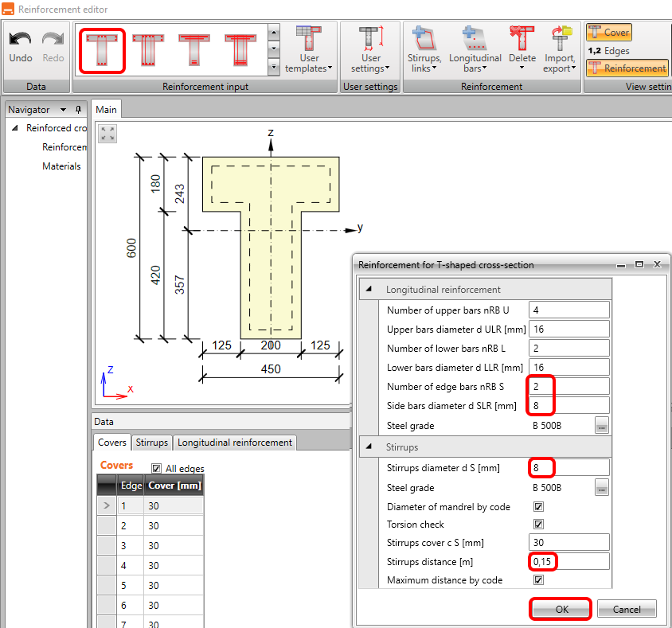Collapse the Longitudinal reinforcement section
This screenshot has height=628, width=672.
click(x=368, y=290)
